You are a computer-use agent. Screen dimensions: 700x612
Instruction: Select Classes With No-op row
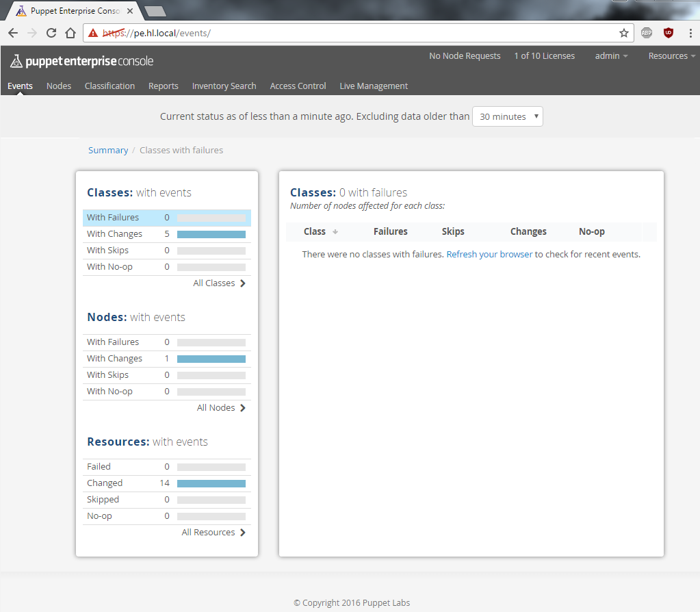(167, 267)
